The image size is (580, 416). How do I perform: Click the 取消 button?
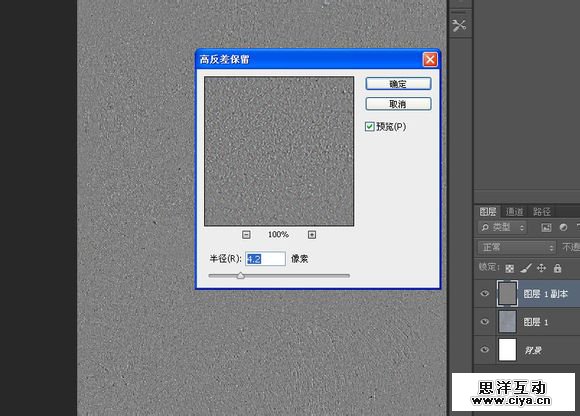coord(398,104)
